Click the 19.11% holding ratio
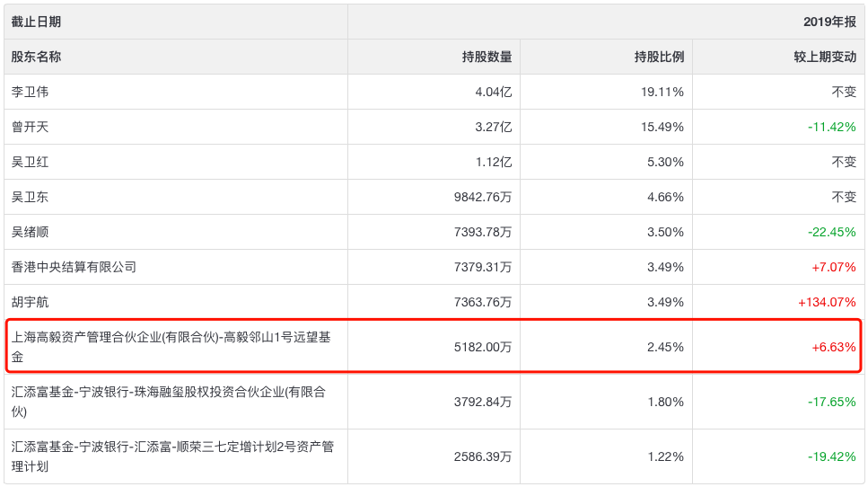This screenshot has height=487, width=868. click(662, 92)
